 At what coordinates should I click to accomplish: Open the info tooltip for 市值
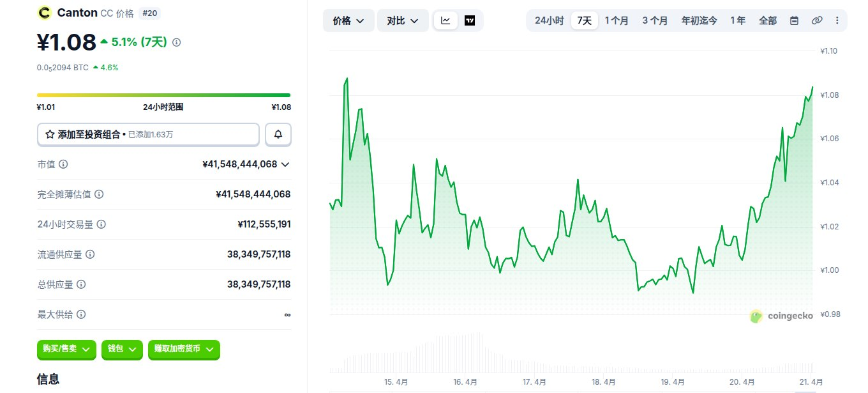tap(63, 164)
